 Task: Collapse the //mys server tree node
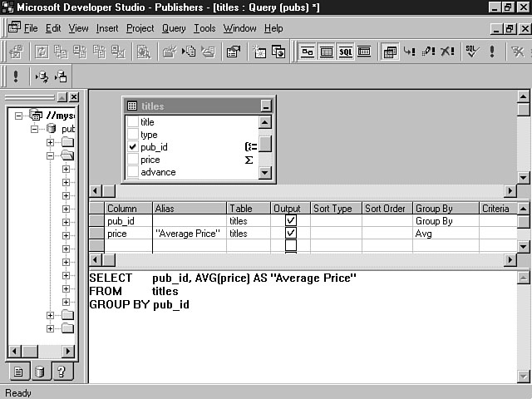click(x=19, y=116)
